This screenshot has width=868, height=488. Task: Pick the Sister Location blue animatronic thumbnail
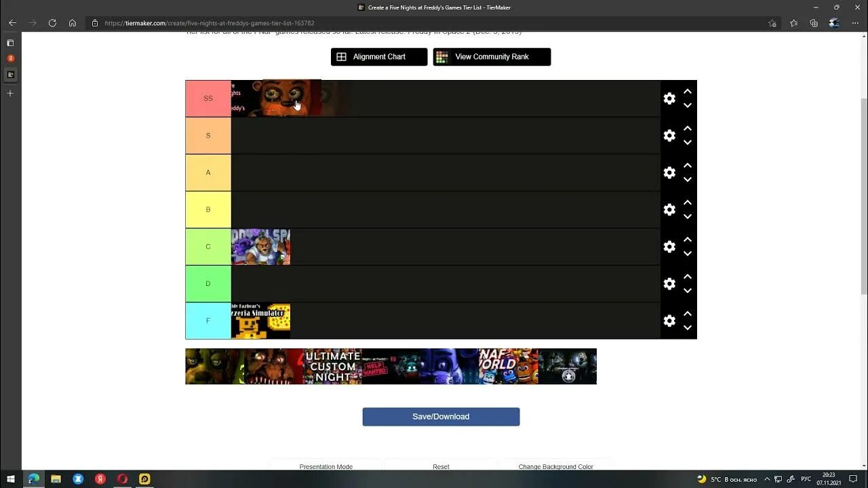(450, 367)
